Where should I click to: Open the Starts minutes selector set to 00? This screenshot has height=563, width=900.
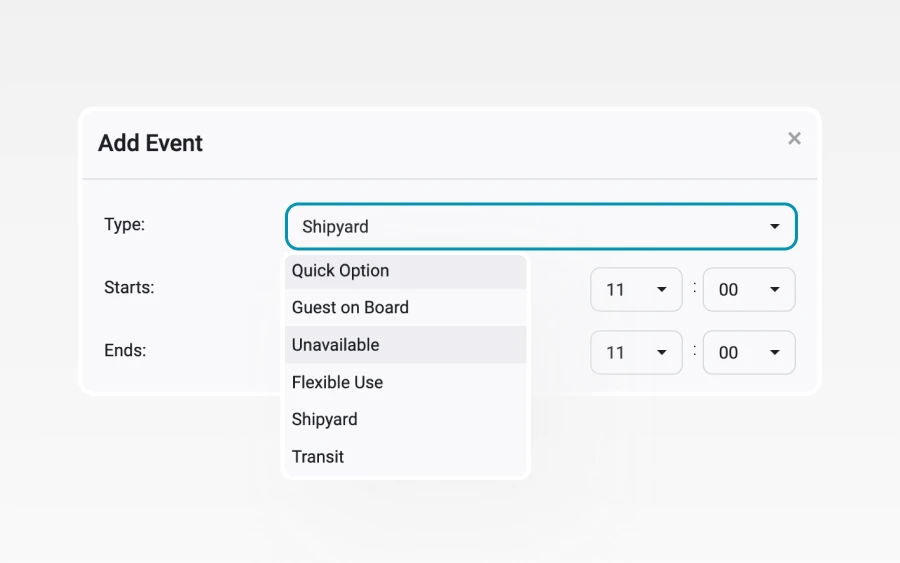tap(749, 289)
